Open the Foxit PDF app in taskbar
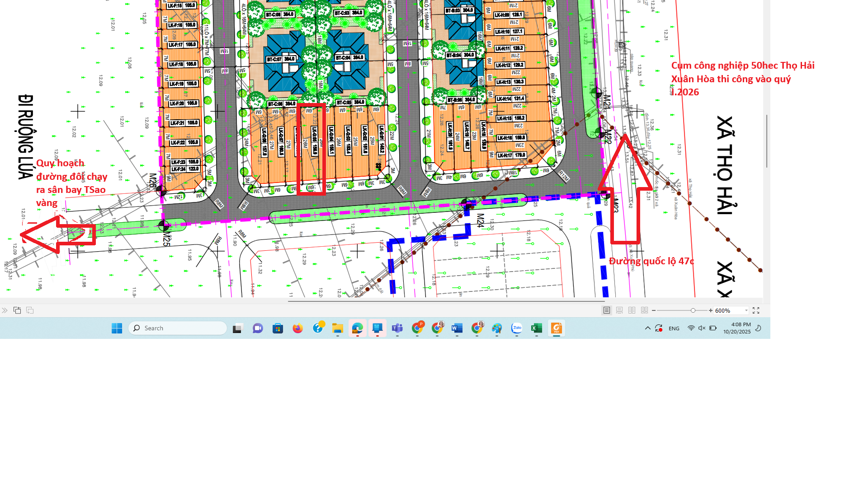 [557, 328]
